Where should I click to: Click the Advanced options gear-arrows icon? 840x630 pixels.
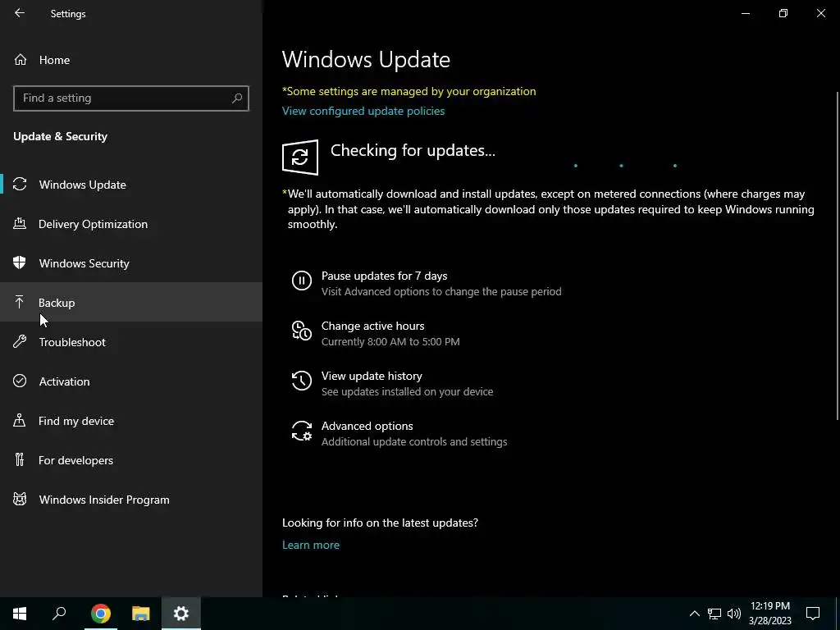302,431
